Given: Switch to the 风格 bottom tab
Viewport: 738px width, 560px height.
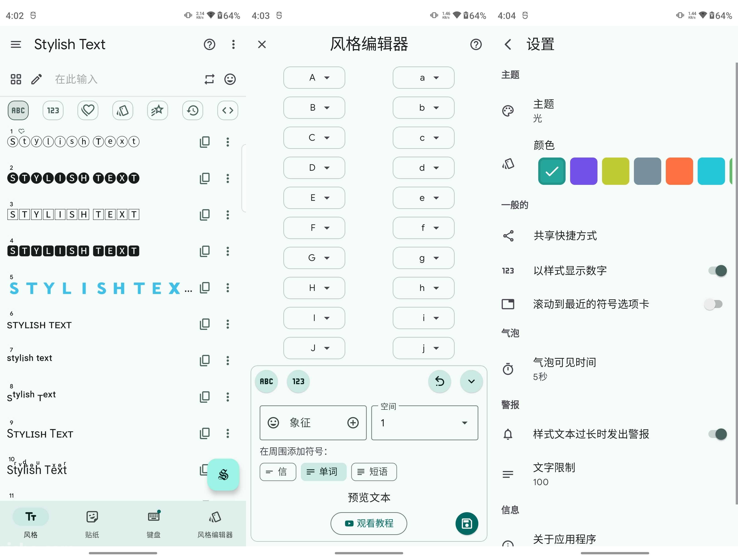Looking at the screenshot, I should point(31,524).
